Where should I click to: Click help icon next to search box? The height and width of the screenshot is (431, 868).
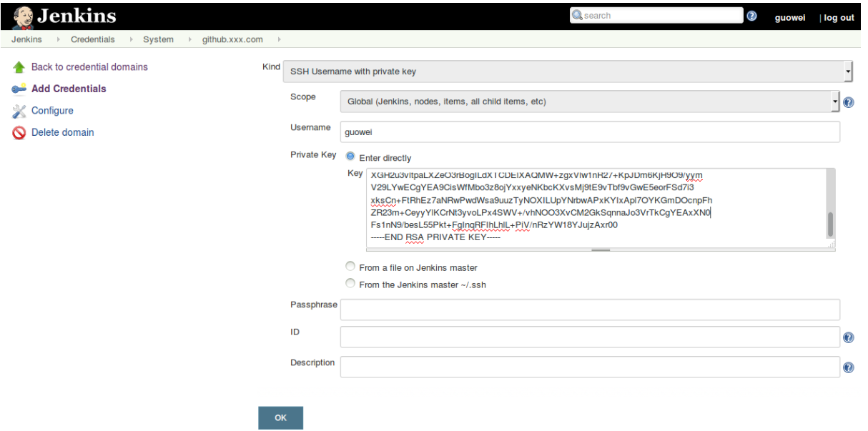[x=751, y=16]
